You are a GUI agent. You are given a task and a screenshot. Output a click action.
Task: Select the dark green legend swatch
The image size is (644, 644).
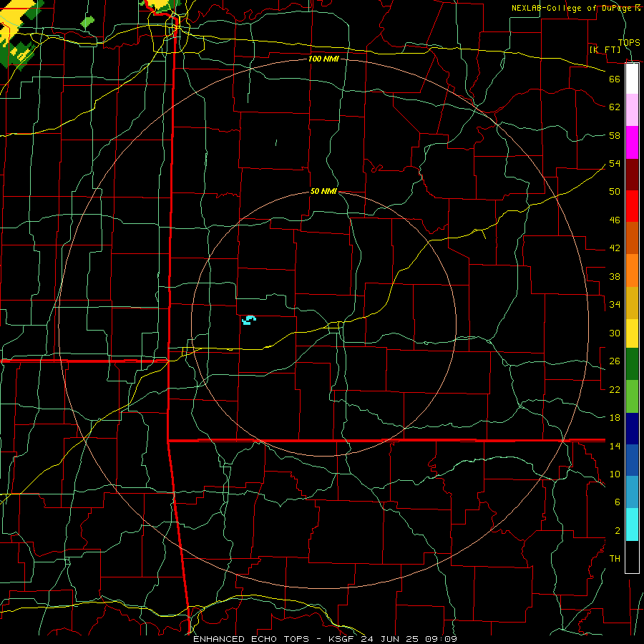coord(632,364)
